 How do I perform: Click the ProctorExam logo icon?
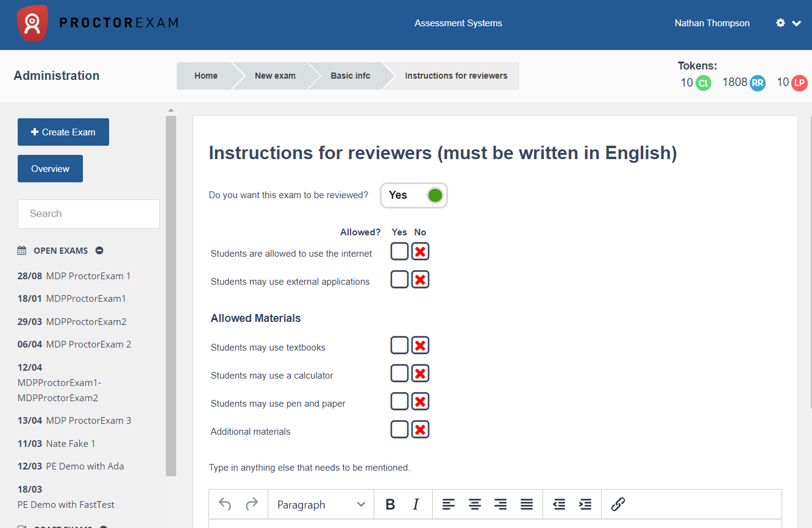click(32, 23)
